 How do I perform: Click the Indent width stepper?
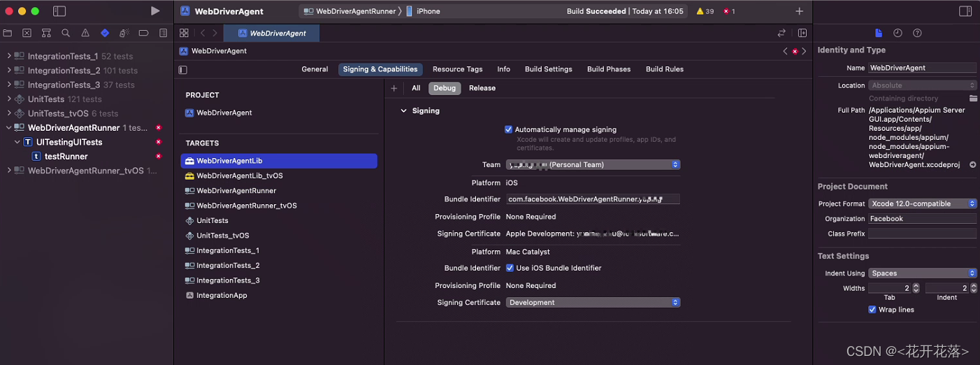pos(974,288)
